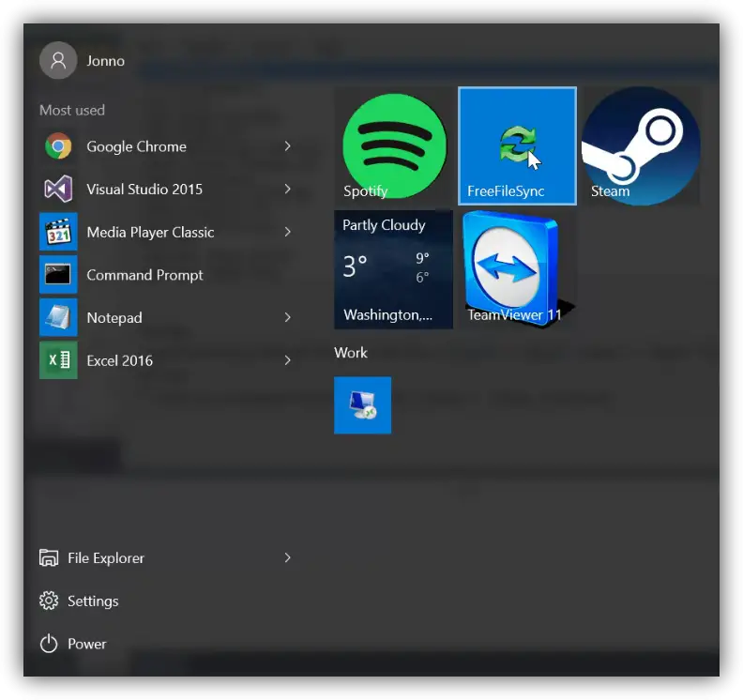
Task: Open the Jonno user account avatar
Action: (x=58, y=60)
